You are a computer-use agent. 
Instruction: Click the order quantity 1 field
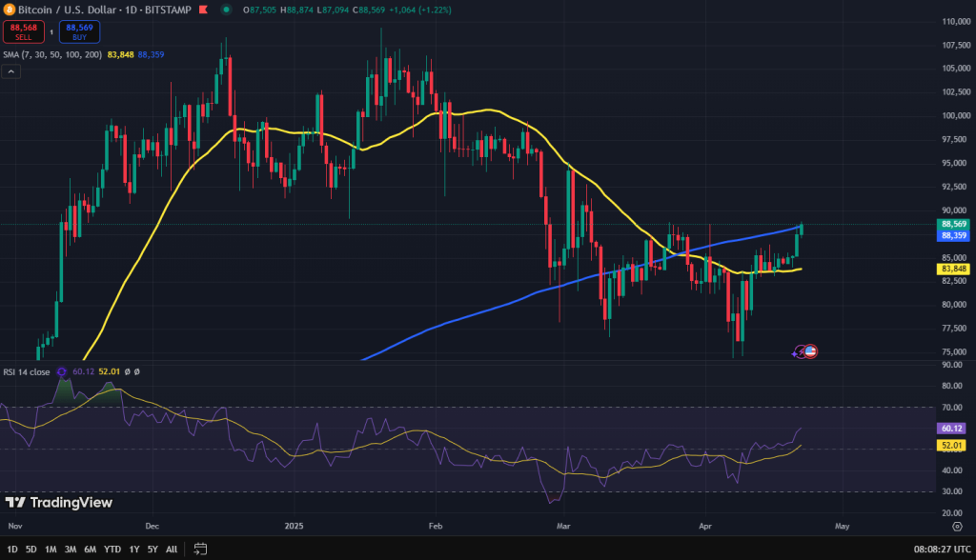[51, 32]
